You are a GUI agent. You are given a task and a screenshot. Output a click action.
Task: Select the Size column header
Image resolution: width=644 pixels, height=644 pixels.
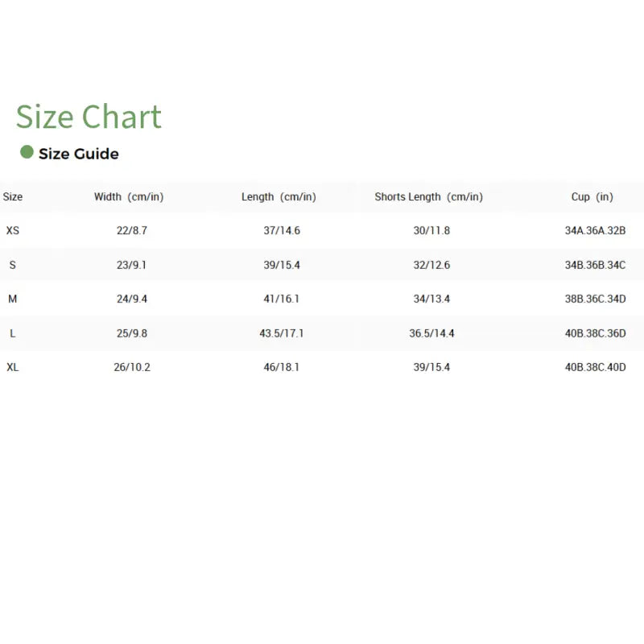13,196
